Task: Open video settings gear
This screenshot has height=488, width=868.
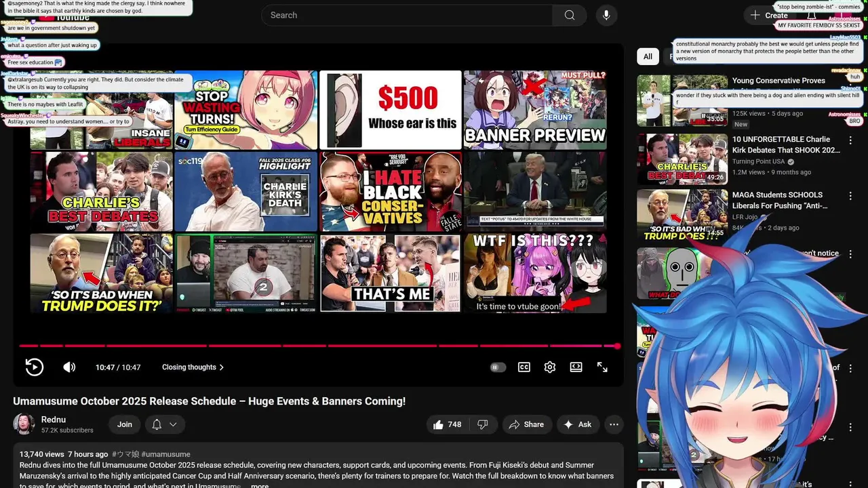Action: point(550,367)
